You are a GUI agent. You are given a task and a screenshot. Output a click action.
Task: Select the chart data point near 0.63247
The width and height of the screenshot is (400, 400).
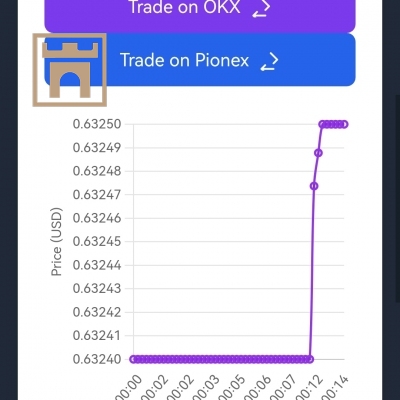314,186
